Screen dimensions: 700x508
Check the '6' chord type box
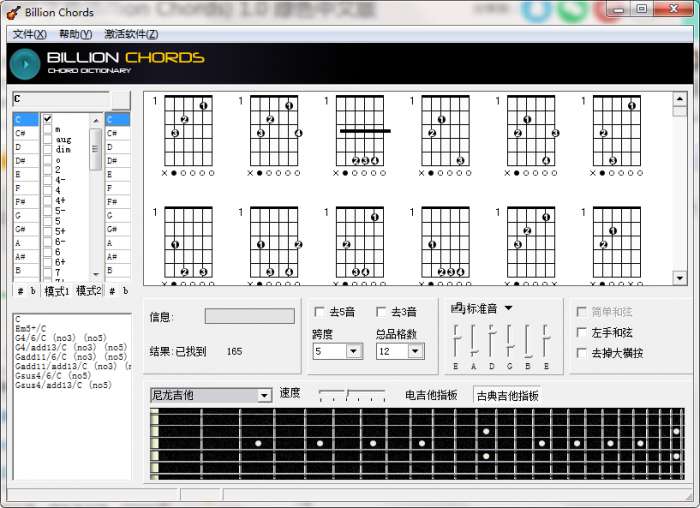click(x=48, y=252)
